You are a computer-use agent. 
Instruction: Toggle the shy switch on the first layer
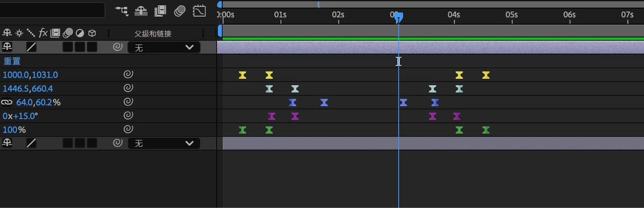(x=8, y=47)
